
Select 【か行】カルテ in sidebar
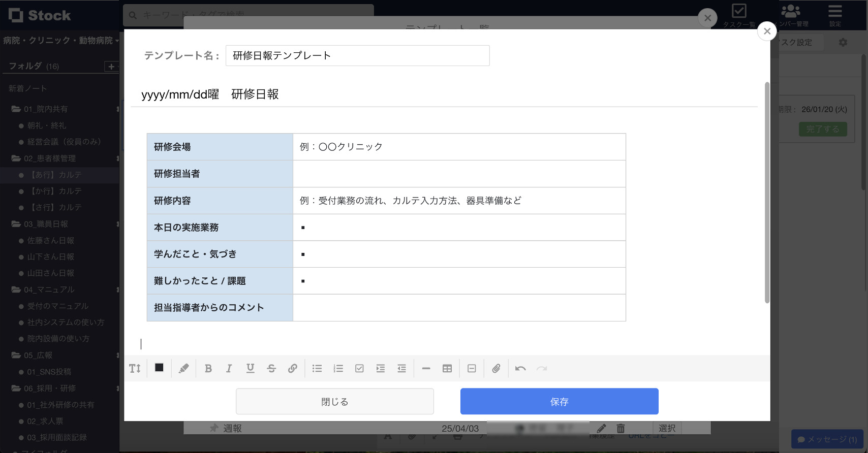pos(56,191)
